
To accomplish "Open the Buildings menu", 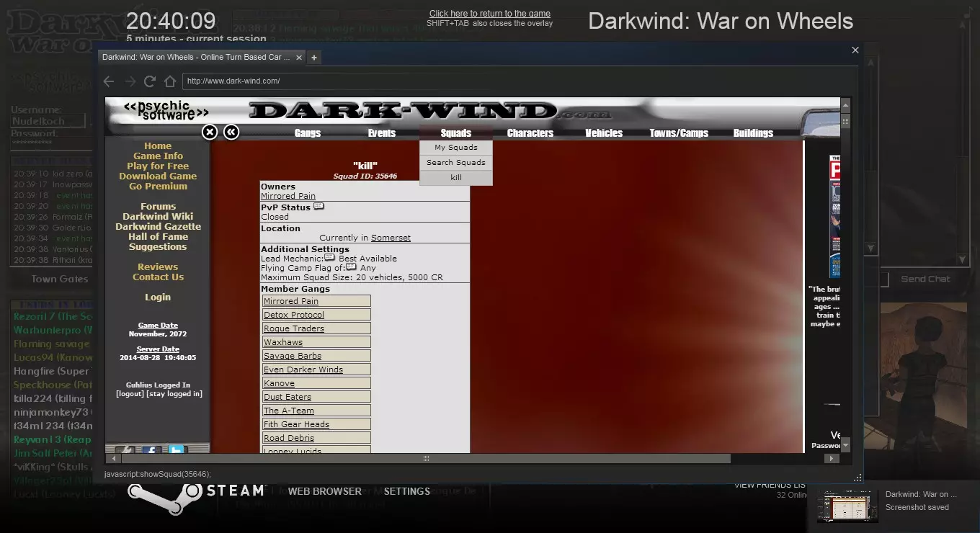I will [753, 133].
